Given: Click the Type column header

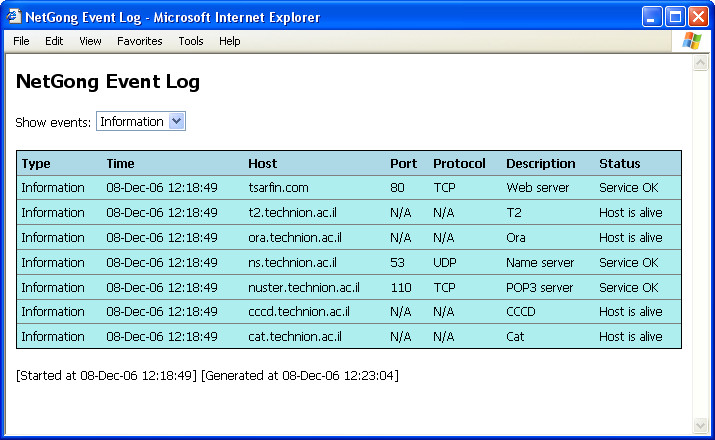Looking at the screenshot, I should (x=36, y=164).
